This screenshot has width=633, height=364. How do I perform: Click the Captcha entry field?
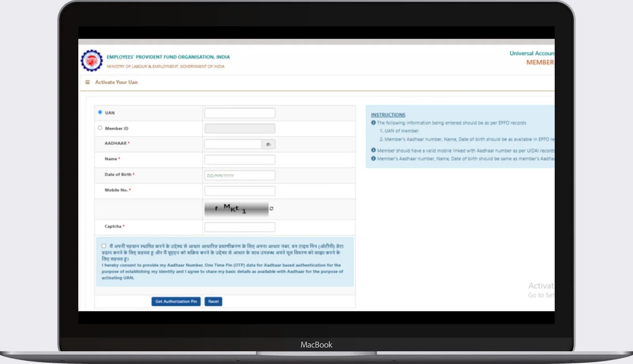[x=240, y=227]
